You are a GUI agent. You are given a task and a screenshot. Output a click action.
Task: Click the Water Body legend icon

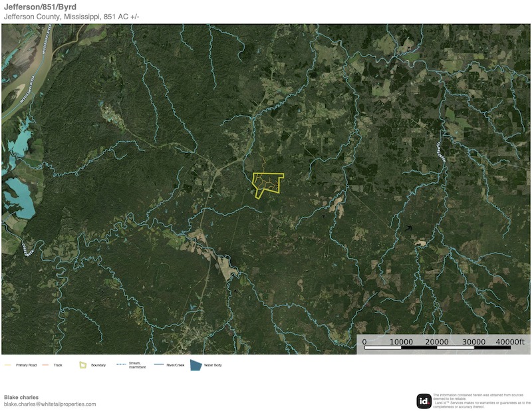(196, 365)
